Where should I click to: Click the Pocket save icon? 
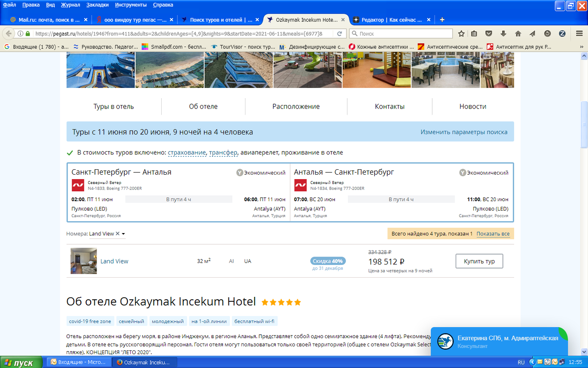click(489, 34)
